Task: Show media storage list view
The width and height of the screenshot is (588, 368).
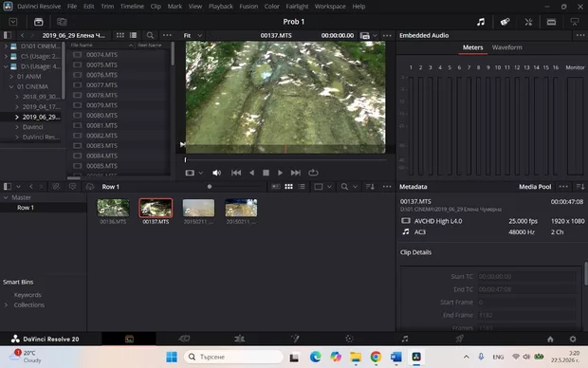Action: pos(133,35)
